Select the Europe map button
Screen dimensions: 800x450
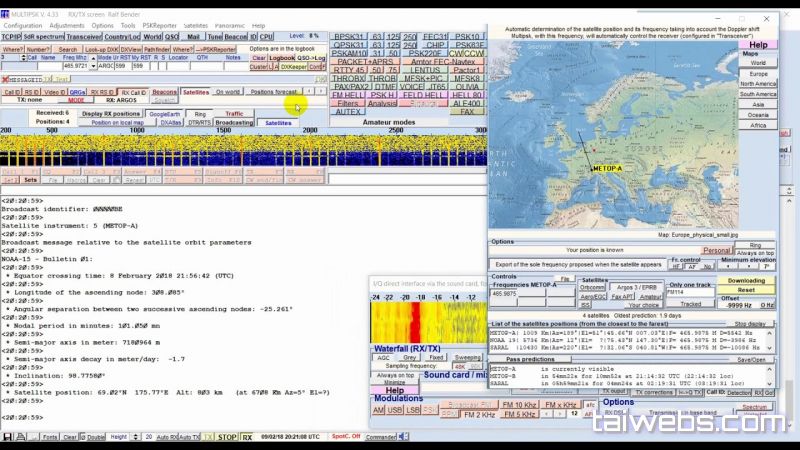pyautogui.click(x=758, y=73)
